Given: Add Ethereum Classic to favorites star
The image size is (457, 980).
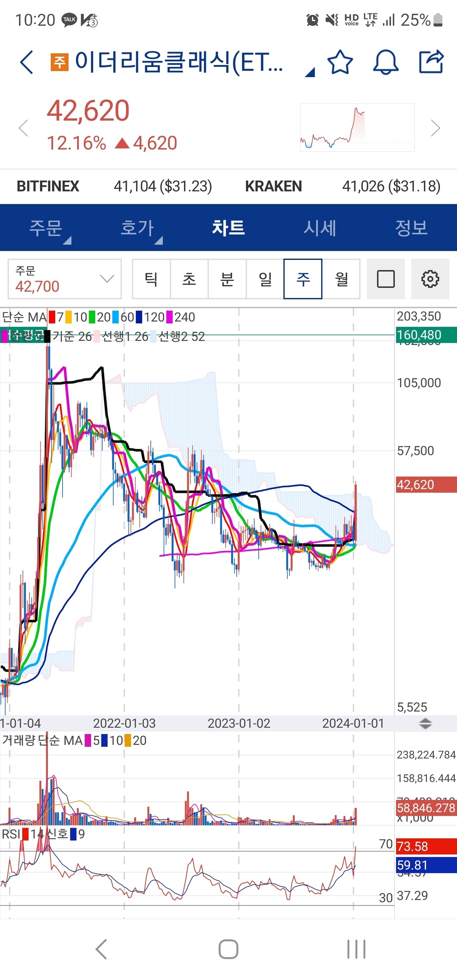Looking at the screenshot, I should click(x=340, y=62).
